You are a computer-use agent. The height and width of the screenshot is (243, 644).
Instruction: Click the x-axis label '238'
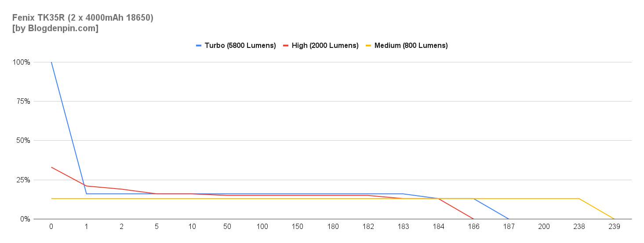579,227
